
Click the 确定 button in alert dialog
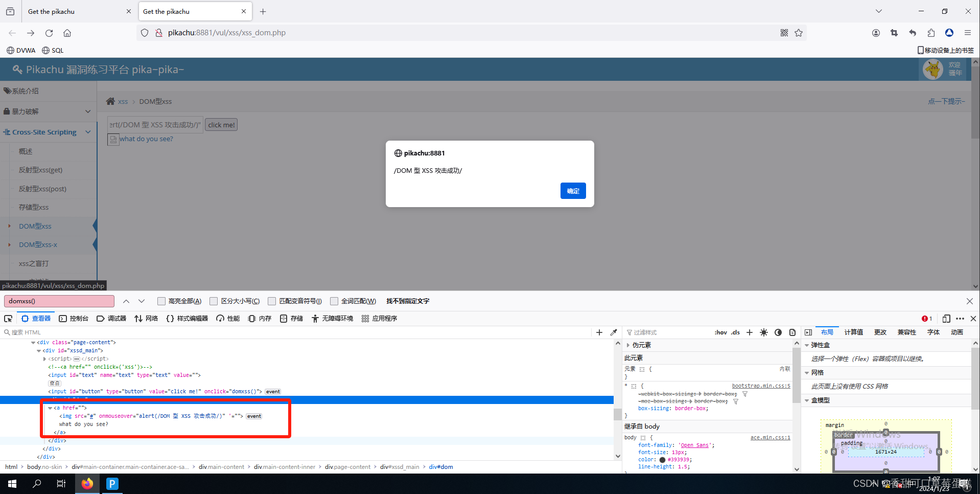573,191
